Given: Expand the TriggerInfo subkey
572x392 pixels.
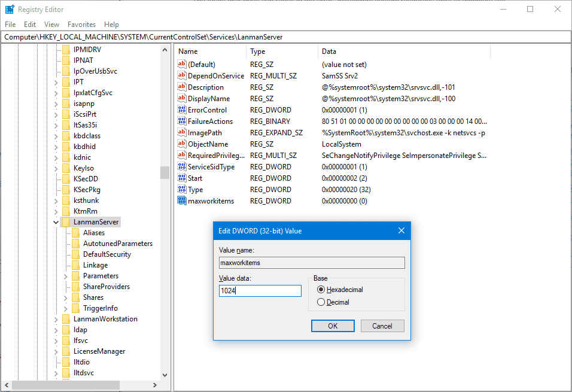Looking at the screenshot, I should point(66,308).
